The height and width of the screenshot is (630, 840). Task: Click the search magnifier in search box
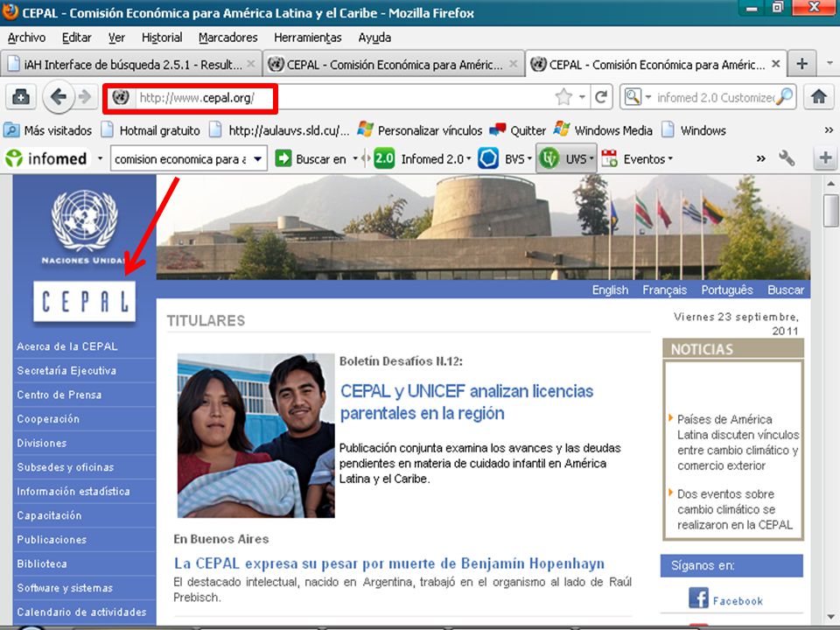tap(784, 97)
